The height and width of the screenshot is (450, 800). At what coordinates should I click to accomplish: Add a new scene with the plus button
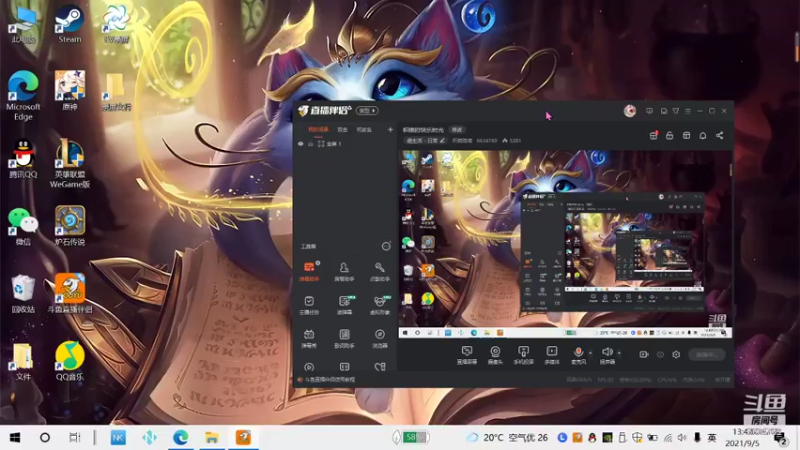(390, 130)
